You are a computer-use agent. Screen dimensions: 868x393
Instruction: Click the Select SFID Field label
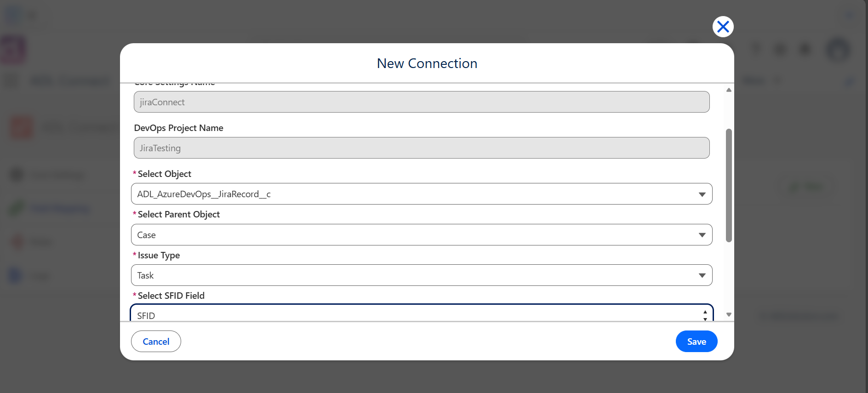click(x=171, y=296)
